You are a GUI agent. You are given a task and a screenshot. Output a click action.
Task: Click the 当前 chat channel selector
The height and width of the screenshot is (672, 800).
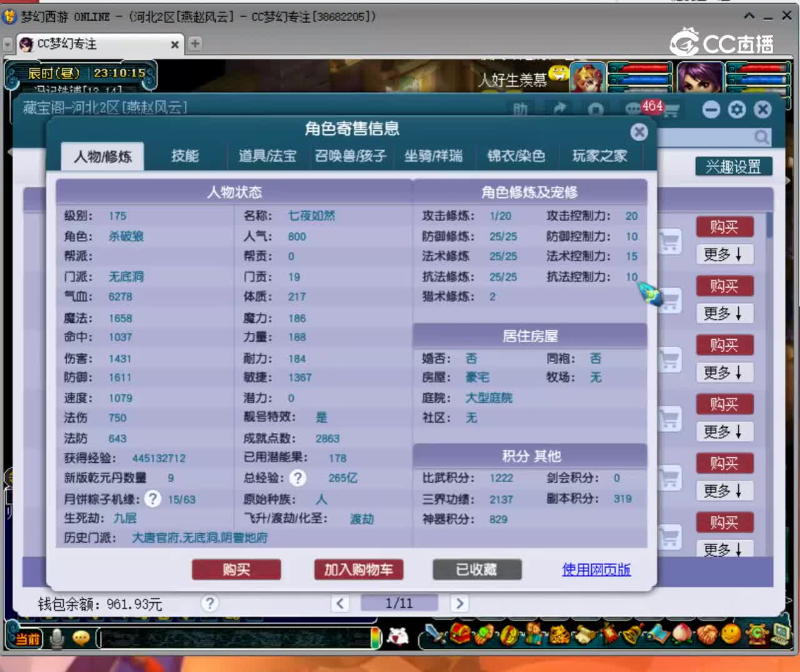27,639
